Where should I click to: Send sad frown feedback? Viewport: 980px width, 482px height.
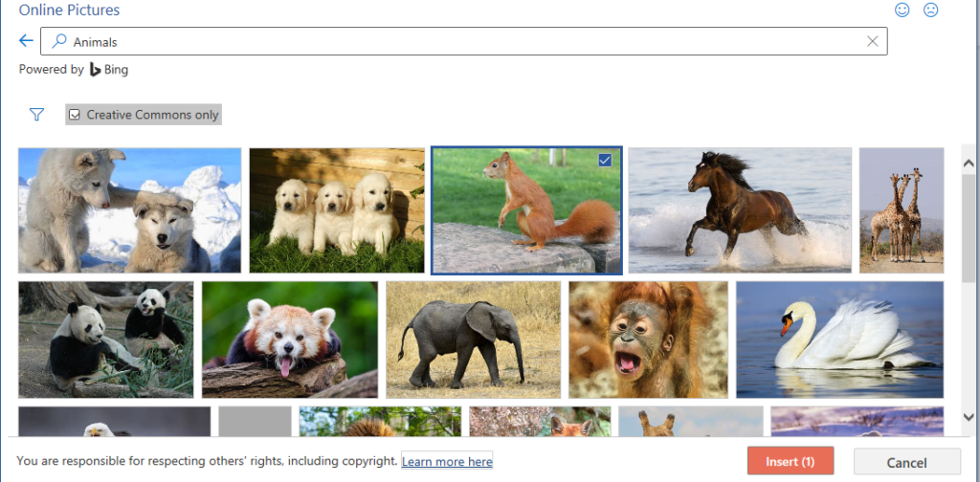pos(931,10)
